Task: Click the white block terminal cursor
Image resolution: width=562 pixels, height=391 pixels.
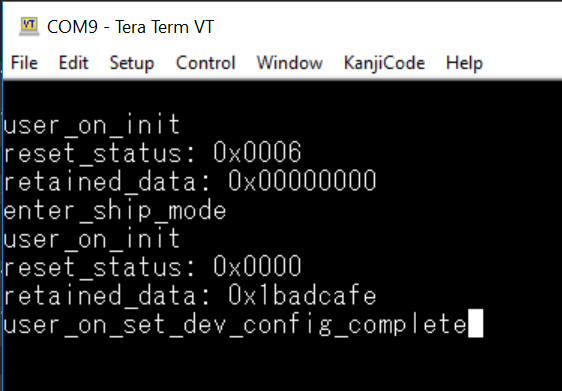Action: tap(476, 324)
